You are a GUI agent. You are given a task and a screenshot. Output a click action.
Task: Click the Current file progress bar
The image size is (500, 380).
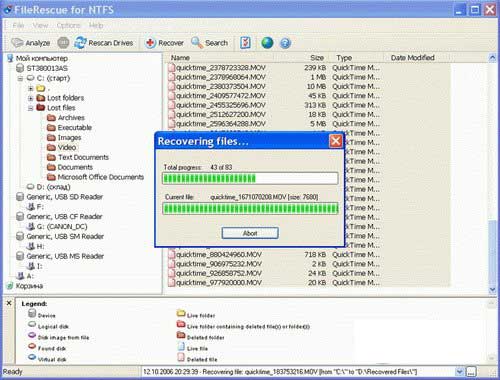tap(250, 209)
